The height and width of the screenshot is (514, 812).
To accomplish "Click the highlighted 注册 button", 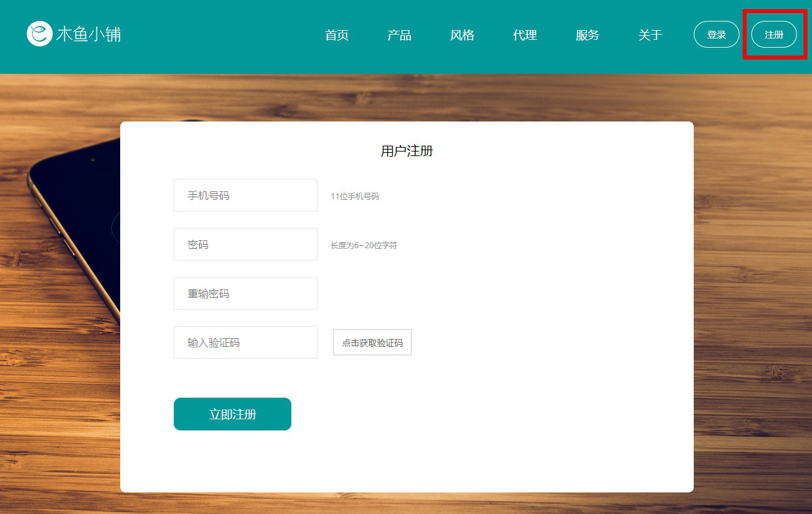I will click(x=773, y=35).
